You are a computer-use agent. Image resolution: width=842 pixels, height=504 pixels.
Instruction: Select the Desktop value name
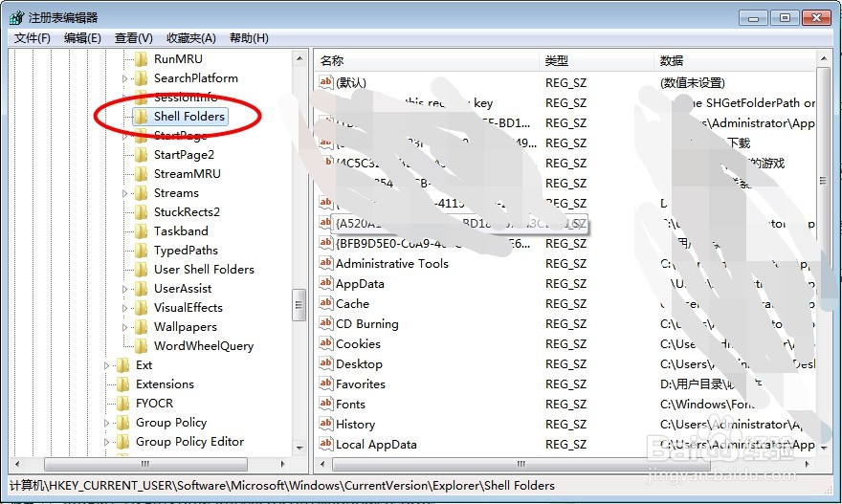[x=359, y=364]
